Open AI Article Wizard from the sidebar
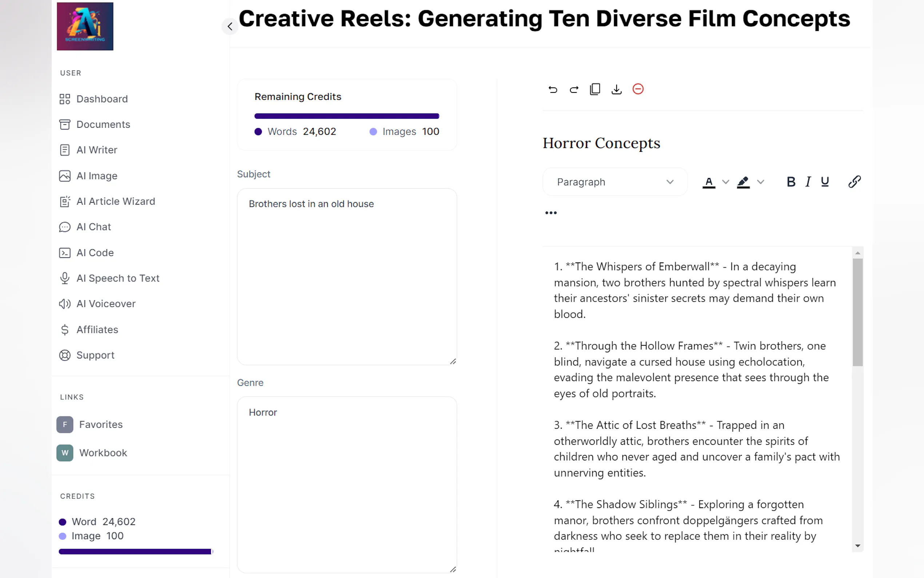This screenshot has width=924, height=578. tap(115, 201)
